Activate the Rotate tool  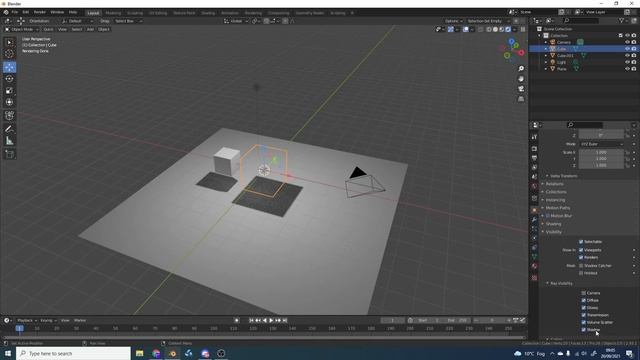tap(9, 79)
